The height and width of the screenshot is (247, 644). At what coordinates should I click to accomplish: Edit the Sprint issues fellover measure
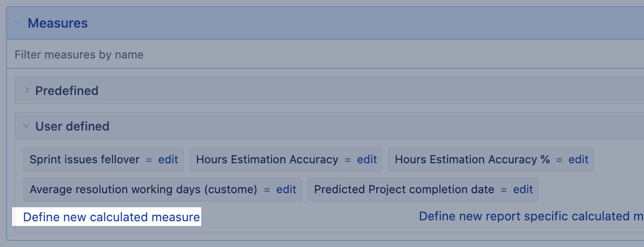[x=168, y=160]
